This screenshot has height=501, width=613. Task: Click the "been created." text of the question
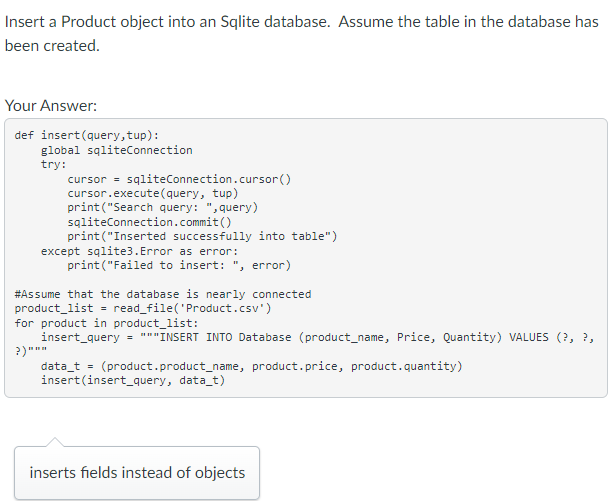coord(52,46)
